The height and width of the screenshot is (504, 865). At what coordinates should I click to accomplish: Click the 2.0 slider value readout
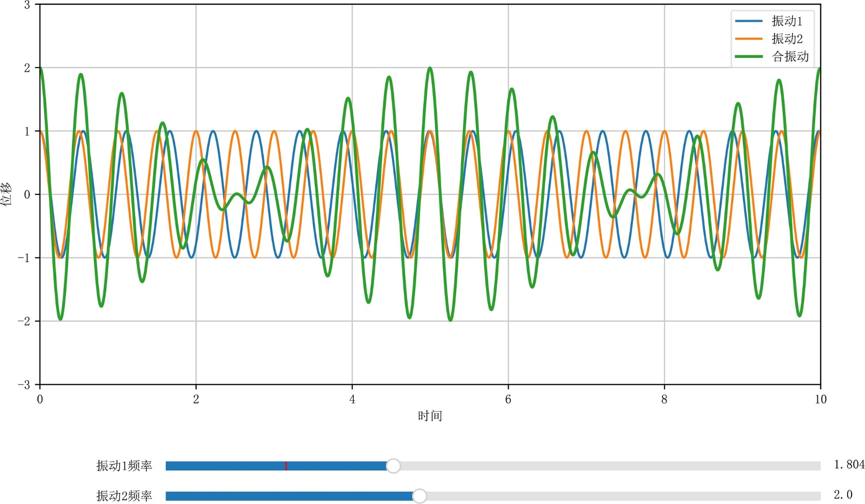coord(843,495)
